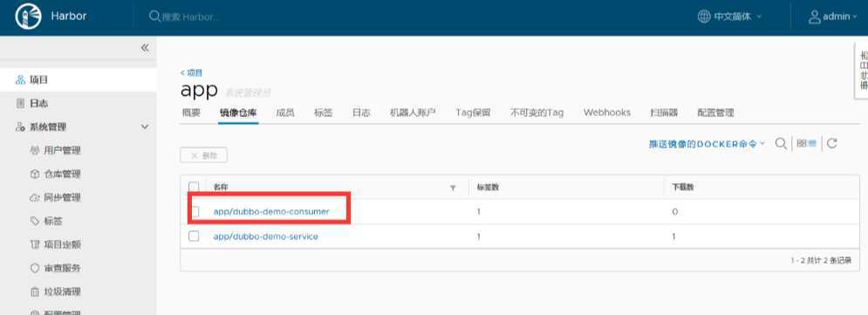Switch to the 镜像仓库 tab
The image size is (868, 315).
tap(238, 113)
